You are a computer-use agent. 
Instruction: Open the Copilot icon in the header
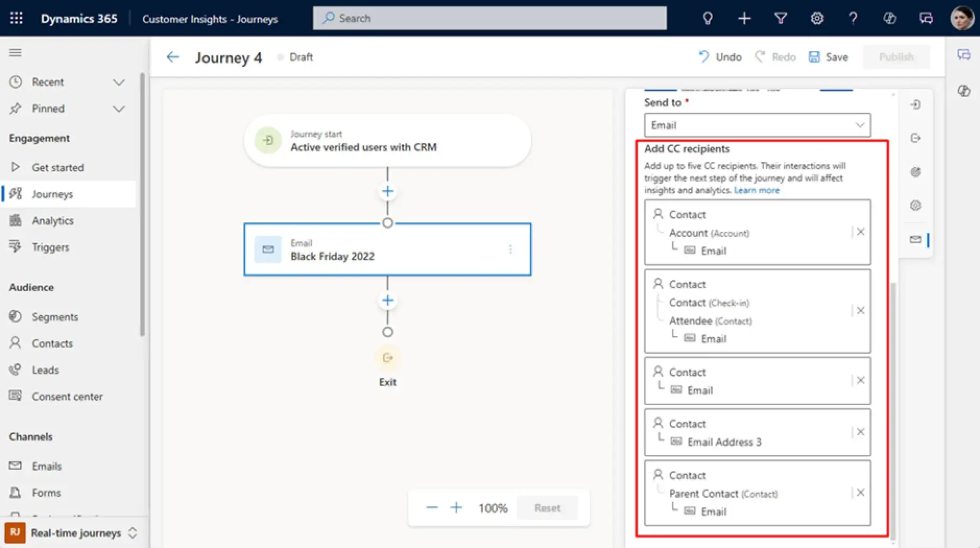(890, 18)
